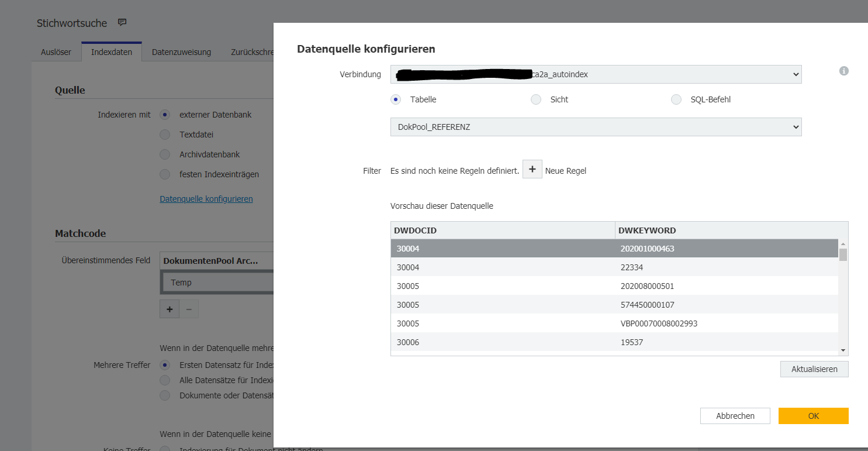Click the info icon beside the connection dropdown
This screenshot has width=868, height=451.
click(843, 71)
